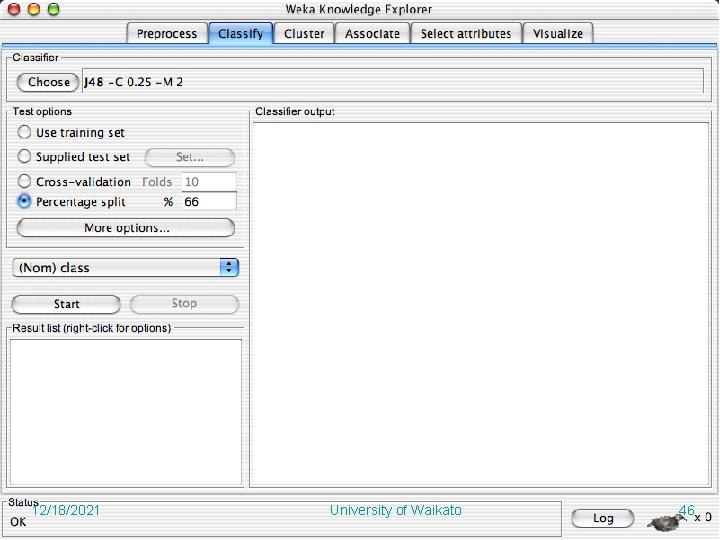Screen dimensions: 720x540
Task: Start the classifier run
Action: pyautogui.click(x=66, y=304)
